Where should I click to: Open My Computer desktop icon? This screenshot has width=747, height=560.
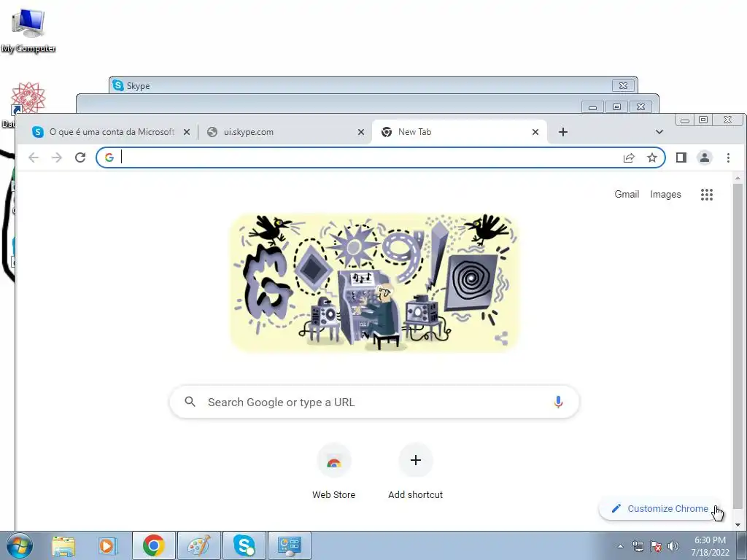[28, 31]
